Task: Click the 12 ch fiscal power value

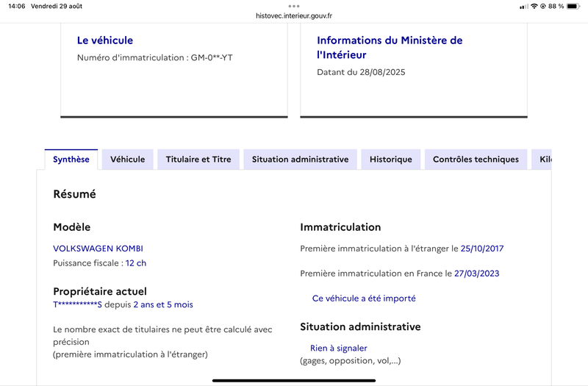Action: pyautogui.click(x=136, y=263)
